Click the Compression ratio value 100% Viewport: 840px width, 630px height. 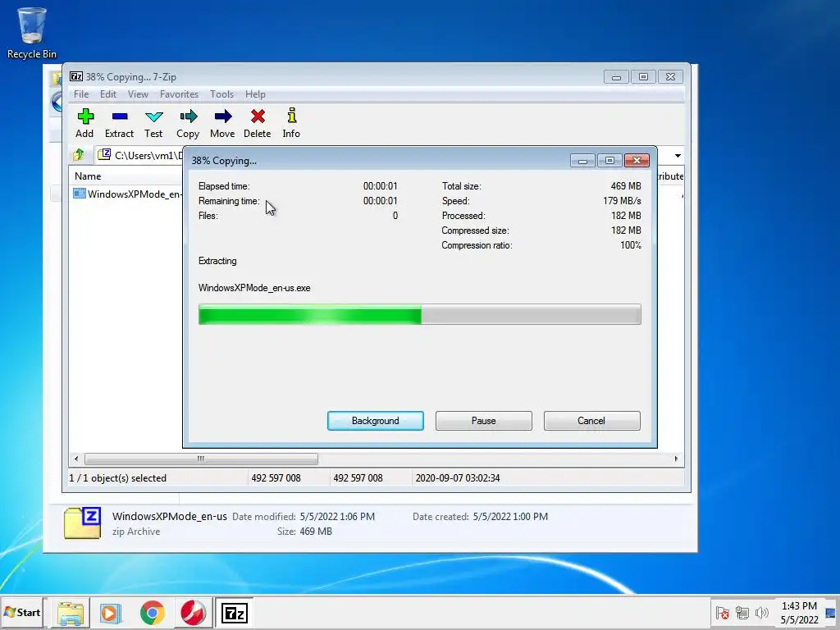tap(631, 245)
